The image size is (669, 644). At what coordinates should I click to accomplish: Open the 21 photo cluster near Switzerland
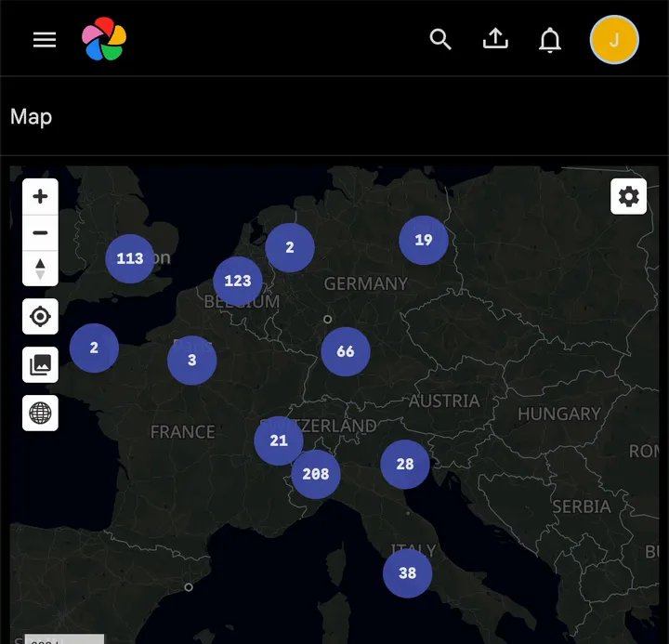pyautogui.click(x=279, y=440)
